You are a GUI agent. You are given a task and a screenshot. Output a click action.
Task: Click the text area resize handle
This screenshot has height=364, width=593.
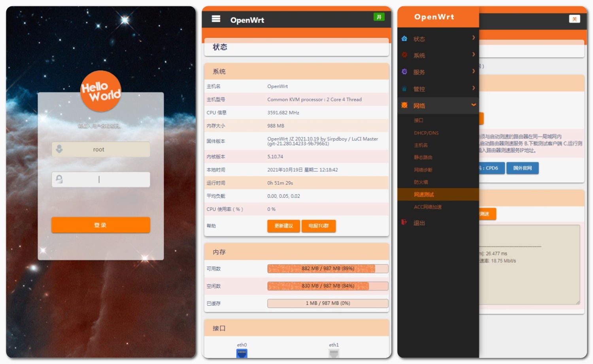578,302
